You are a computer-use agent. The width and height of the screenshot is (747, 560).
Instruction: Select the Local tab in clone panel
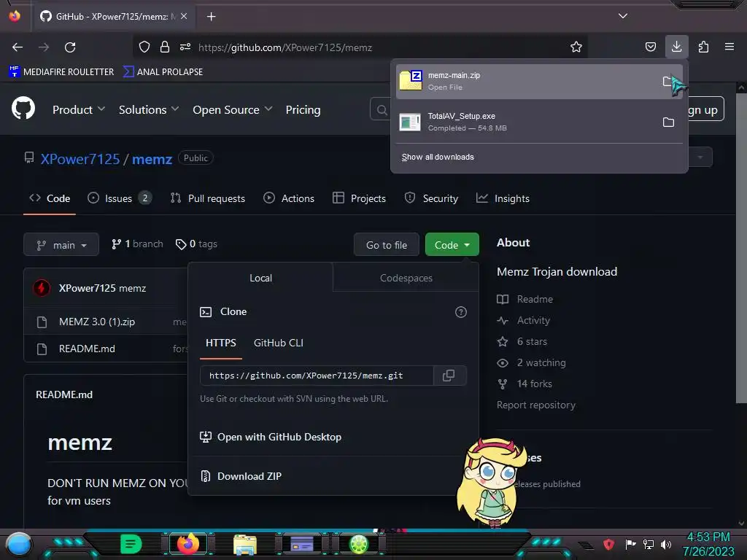point(260,278)
